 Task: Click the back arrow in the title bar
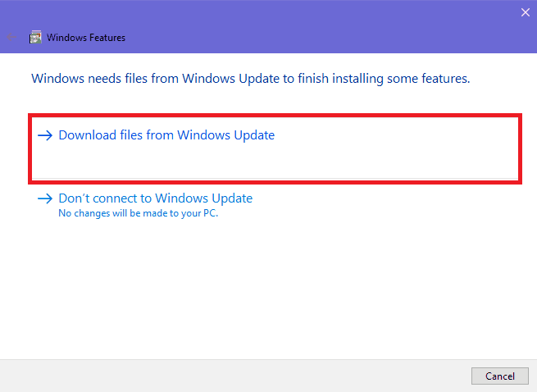[11, 37]
